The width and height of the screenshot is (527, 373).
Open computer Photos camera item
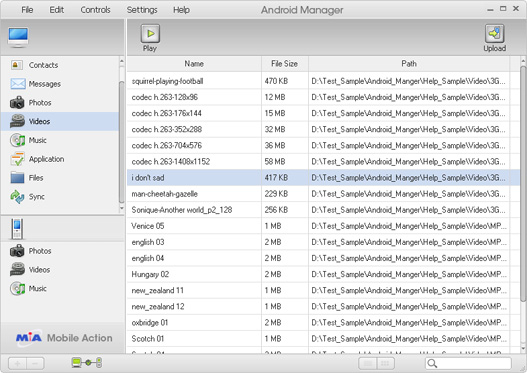(x=60, y=102)
